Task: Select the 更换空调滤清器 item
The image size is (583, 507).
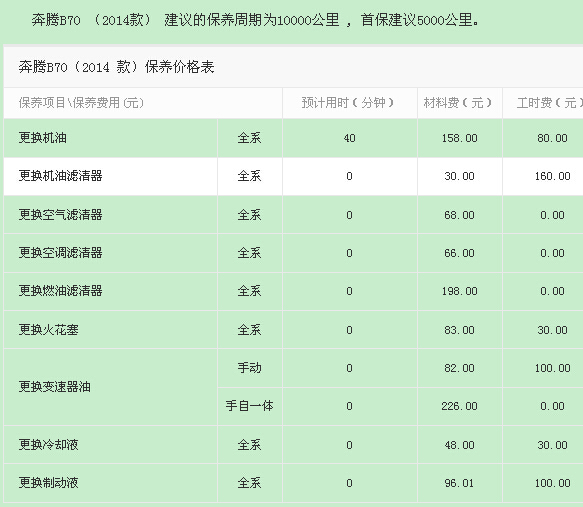Action: point(61,253)
